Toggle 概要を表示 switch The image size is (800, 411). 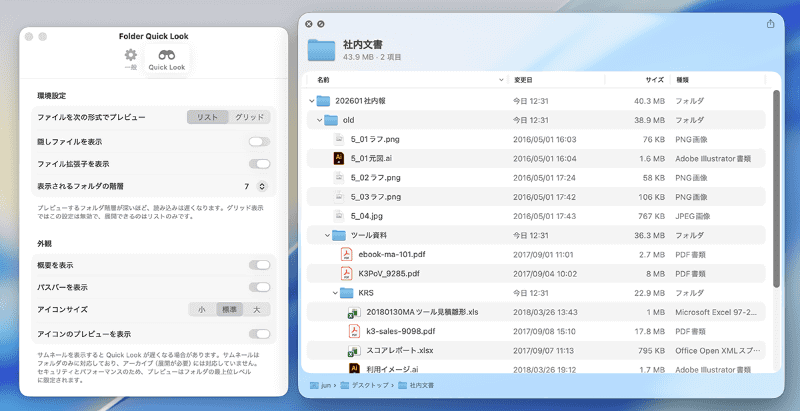259,265
